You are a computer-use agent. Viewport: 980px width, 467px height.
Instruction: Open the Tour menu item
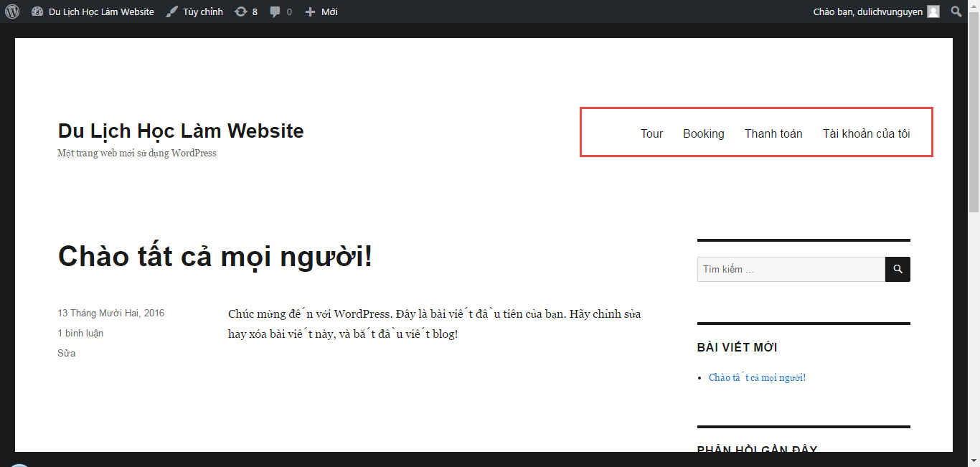651,133
